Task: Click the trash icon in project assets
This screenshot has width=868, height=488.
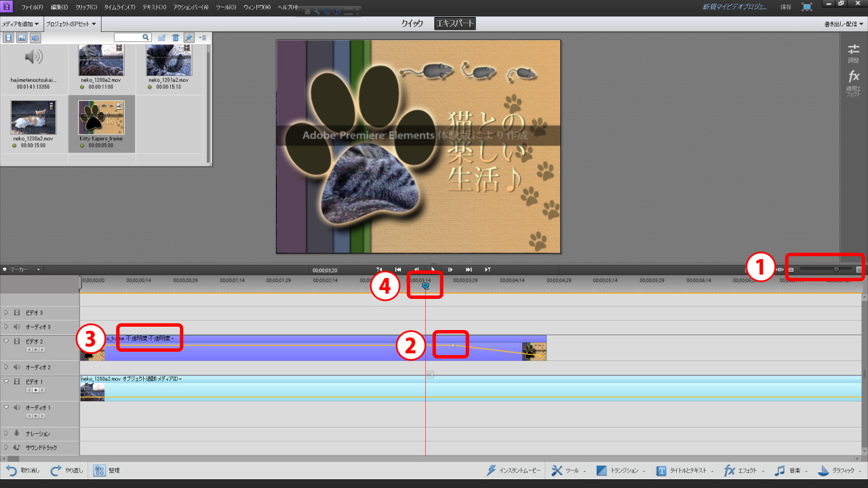Action: tap(176, 38)
